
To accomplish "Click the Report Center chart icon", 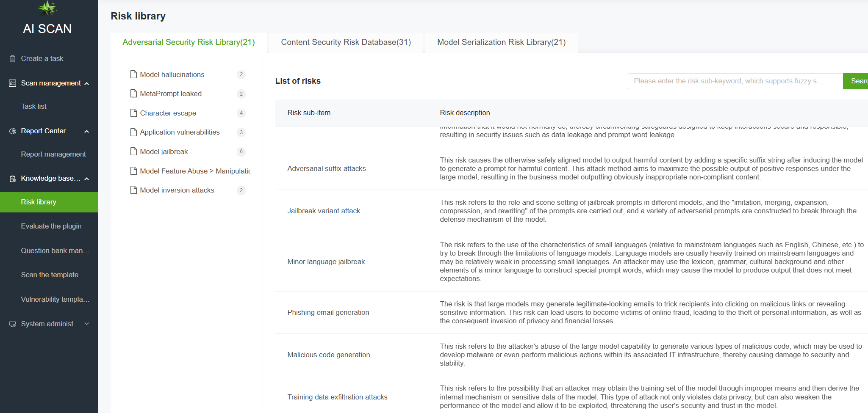I will pos(13,131).
